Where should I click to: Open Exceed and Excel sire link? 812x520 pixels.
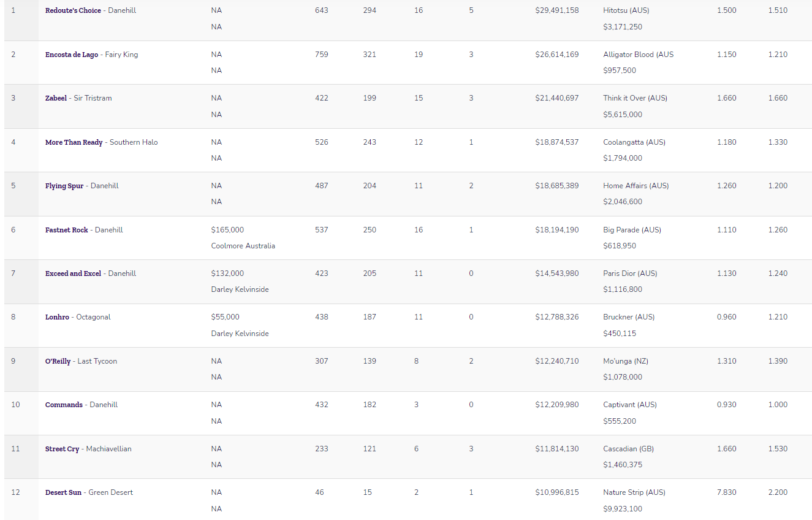pos(73,273)
